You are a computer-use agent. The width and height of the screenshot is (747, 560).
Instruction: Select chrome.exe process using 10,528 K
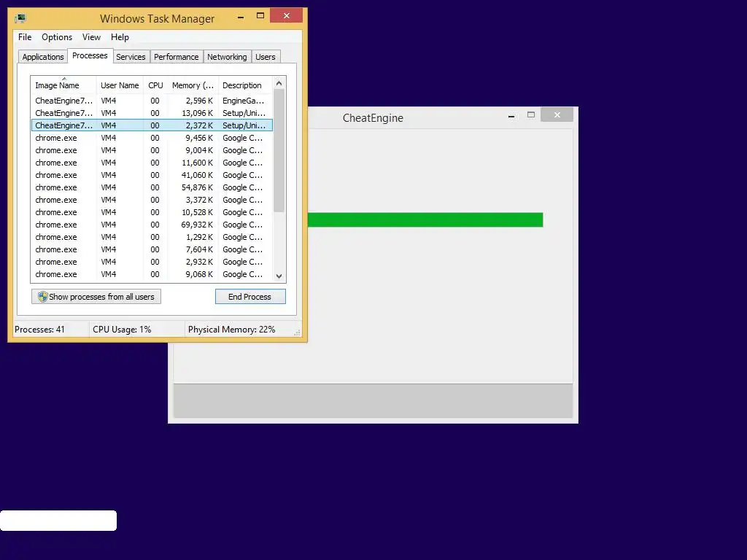tap(152, 212)
